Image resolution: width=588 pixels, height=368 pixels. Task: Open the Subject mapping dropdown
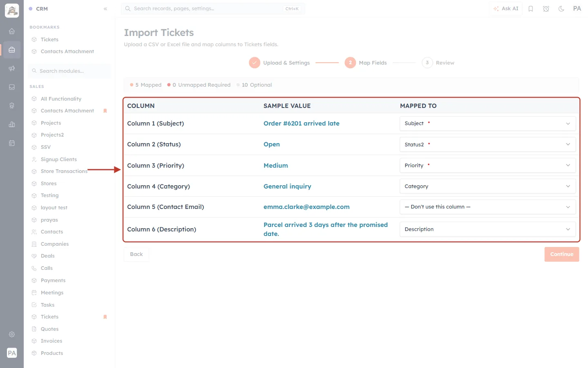(488, 123)
